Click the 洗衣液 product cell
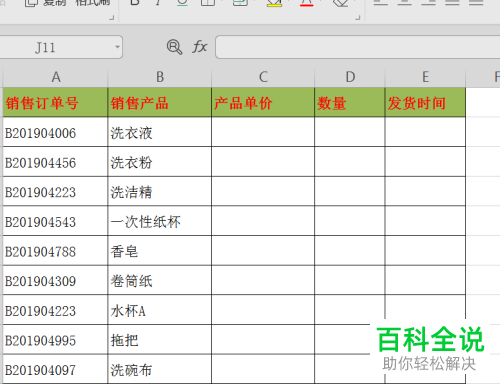This screenshot has height=384, width=500. pyautogui.click(x=160, y=132)
